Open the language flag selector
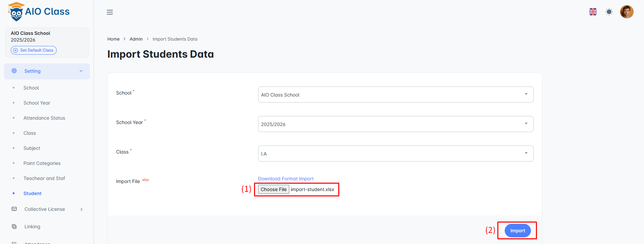 click(593, 12)
